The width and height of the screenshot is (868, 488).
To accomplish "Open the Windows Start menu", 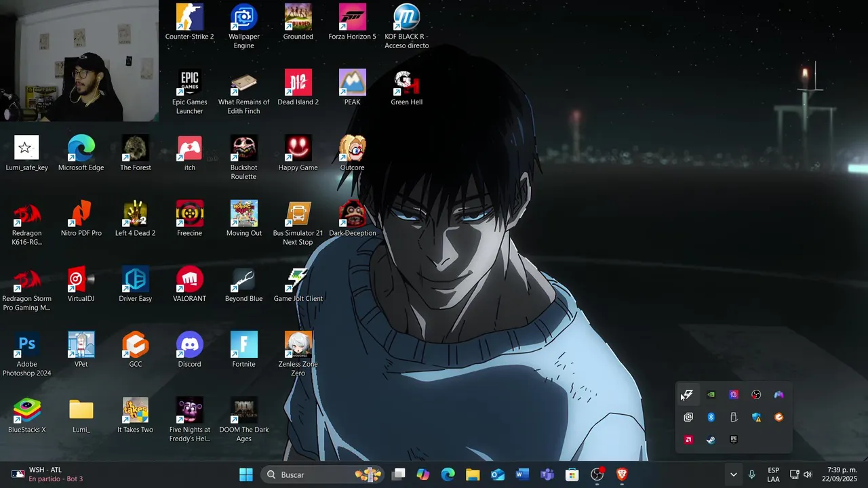I will pos(246,474).
